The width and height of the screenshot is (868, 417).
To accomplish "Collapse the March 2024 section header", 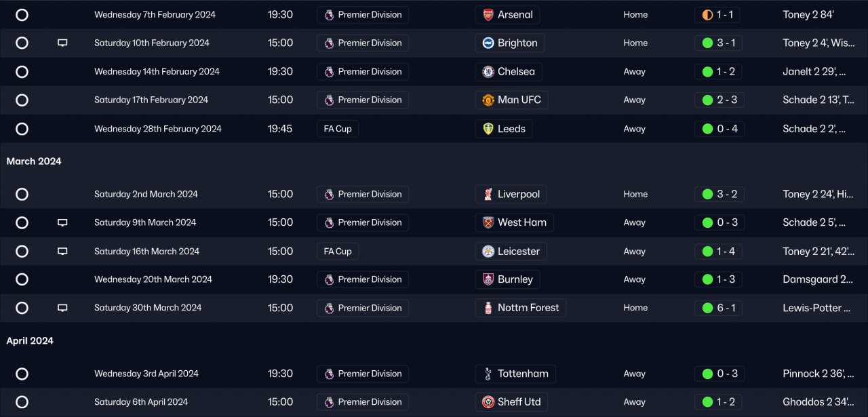I will 34,161.
